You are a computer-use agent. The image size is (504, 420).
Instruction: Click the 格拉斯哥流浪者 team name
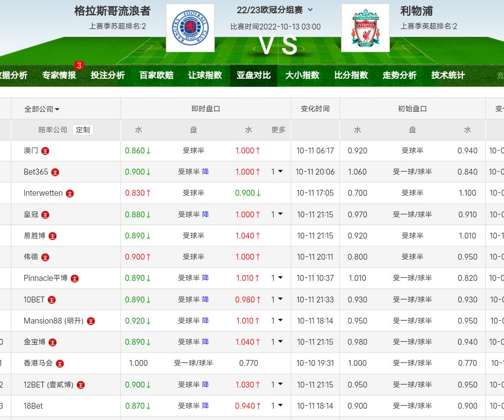pos(112,11)
